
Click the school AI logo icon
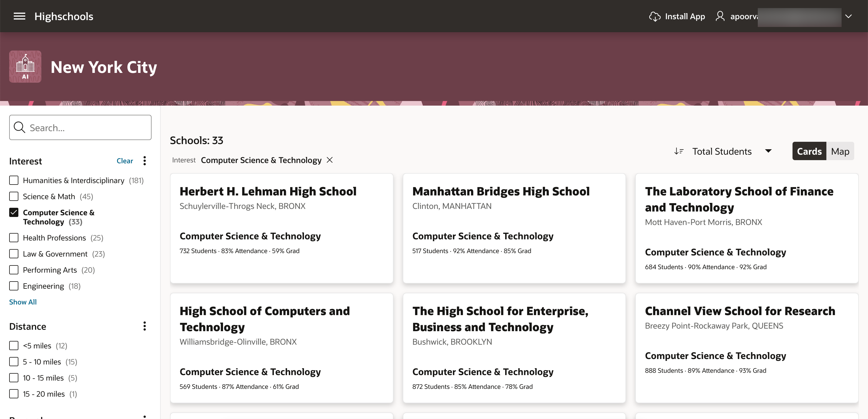point(25,67)
